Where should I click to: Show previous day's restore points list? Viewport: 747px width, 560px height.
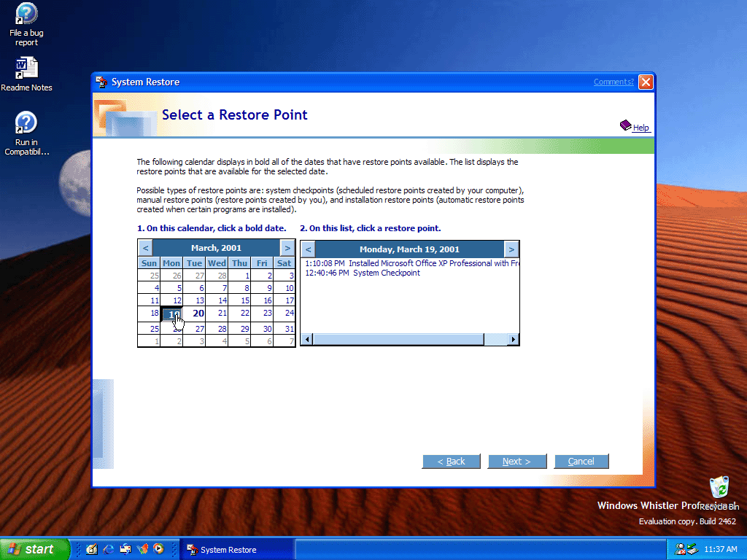click(x=309, y=249)
